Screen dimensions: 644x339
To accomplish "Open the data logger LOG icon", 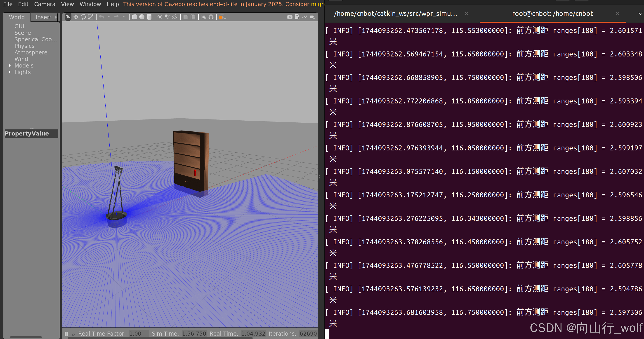I will [x=297, y=17].
